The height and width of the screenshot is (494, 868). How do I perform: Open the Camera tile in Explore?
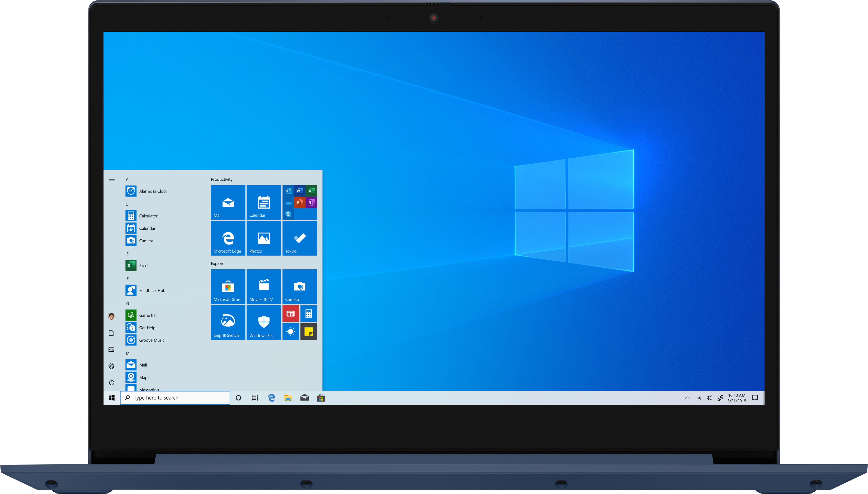pos(299,286)
